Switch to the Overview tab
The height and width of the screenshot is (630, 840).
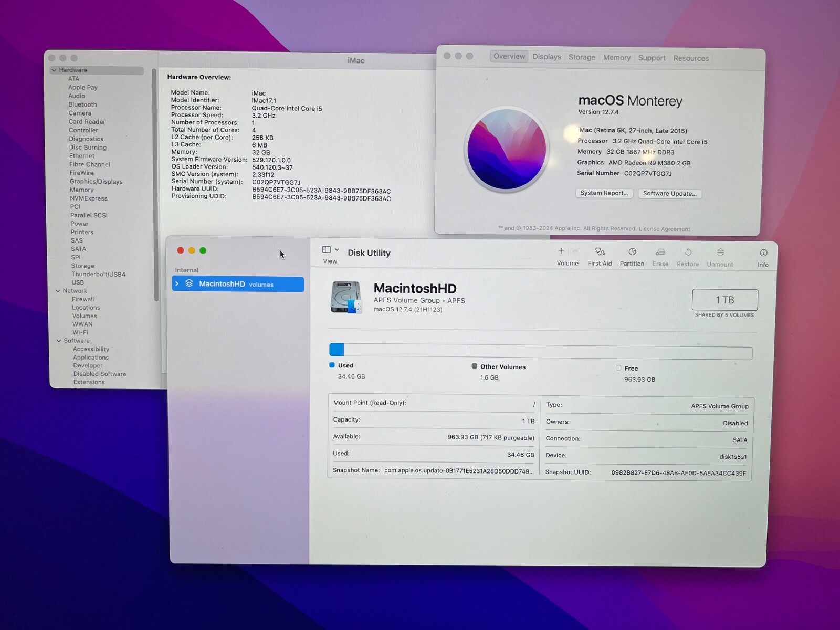coord(509,56)
